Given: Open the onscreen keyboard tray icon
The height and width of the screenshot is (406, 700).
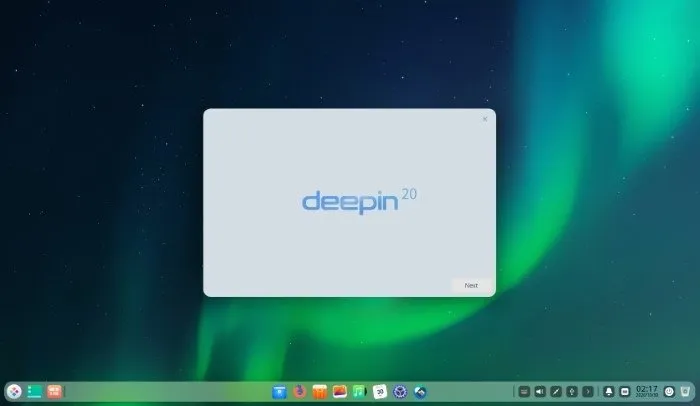Looking at the screenshot, I should 524,392.
